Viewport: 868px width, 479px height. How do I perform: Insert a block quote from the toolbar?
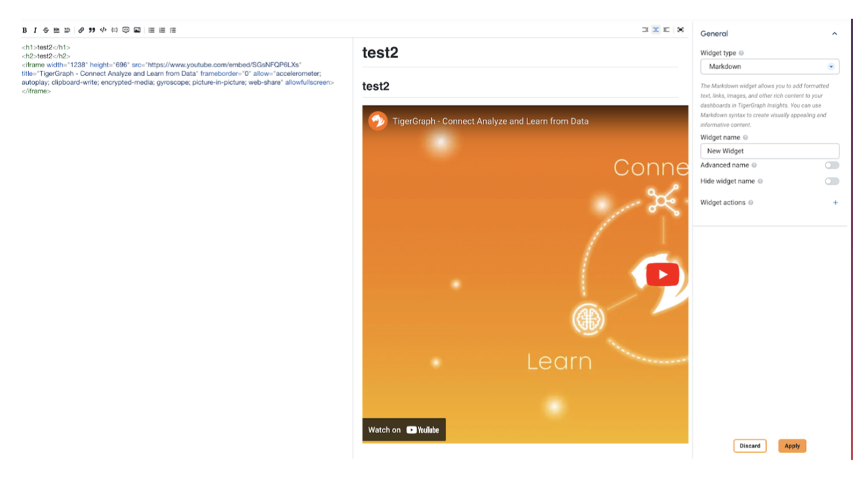tap(92, 30)
